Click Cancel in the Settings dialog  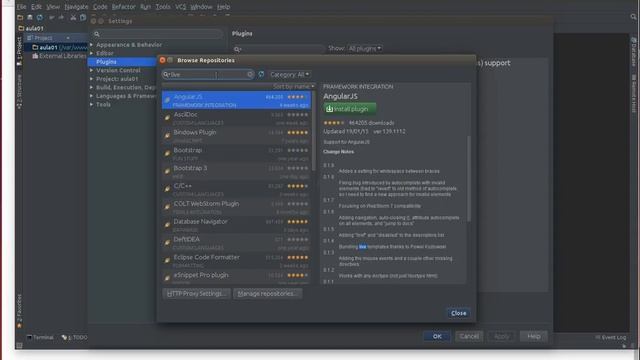pyautogui.click(x=469, y=336)
